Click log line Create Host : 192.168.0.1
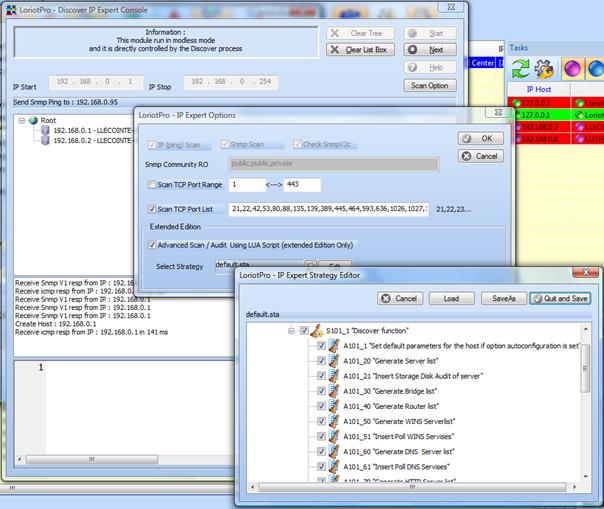The image size is (604, 509). coord(55,324)
